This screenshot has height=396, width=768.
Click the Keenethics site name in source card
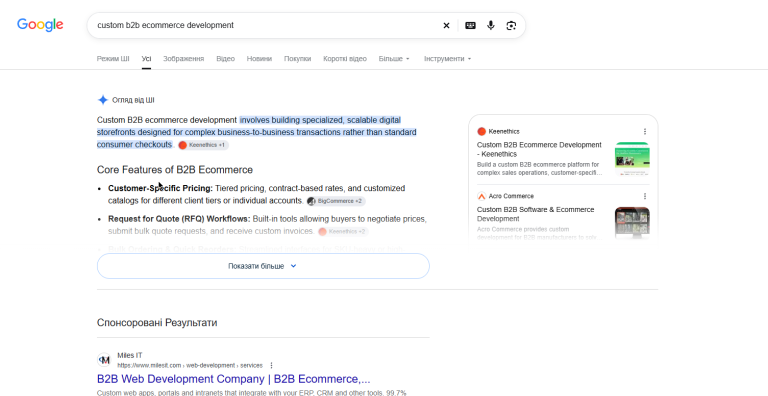[x=504, y=131]
